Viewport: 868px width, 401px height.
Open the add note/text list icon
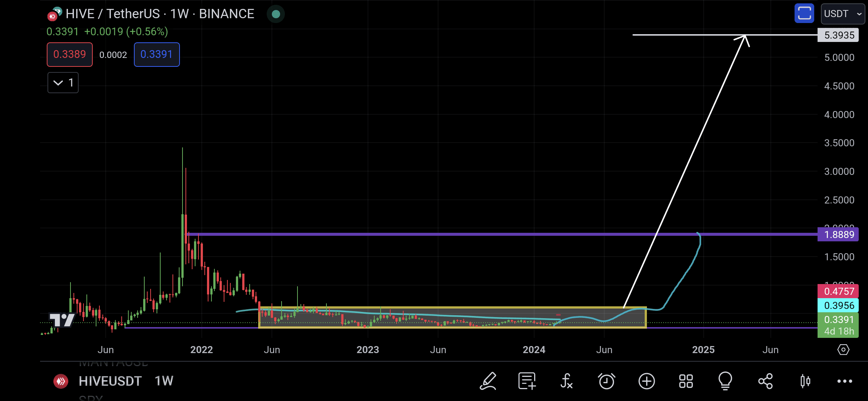click(x=527, y=381)
